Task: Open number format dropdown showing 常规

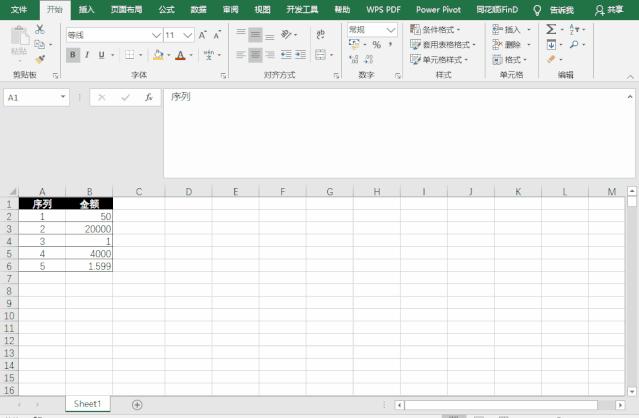Action: pos(390,30)
